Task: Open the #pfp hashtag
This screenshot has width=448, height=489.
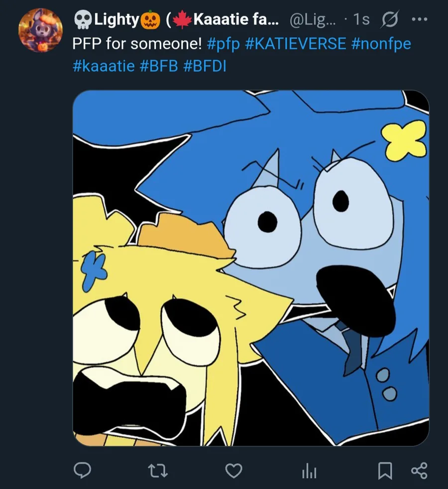Action: point(223,43)
